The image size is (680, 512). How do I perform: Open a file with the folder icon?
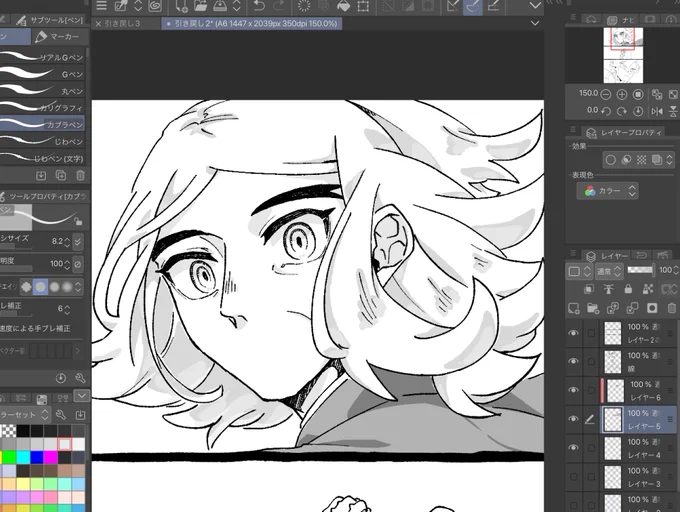[200, 5]
